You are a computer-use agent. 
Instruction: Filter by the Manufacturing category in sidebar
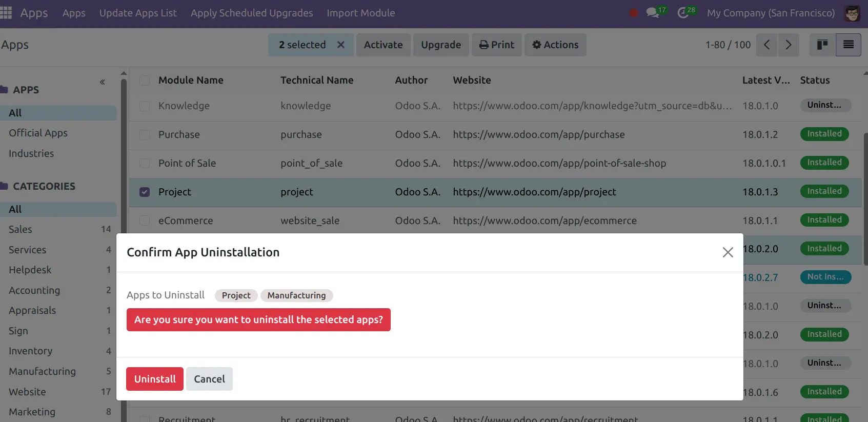(x=58, y=371)
